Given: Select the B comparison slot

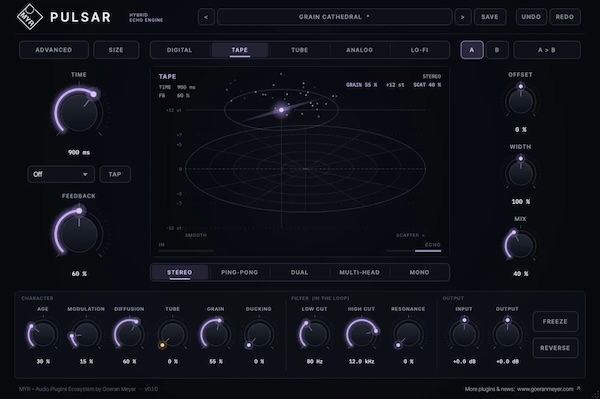Looking at the screenshot, I should [497, 50].
